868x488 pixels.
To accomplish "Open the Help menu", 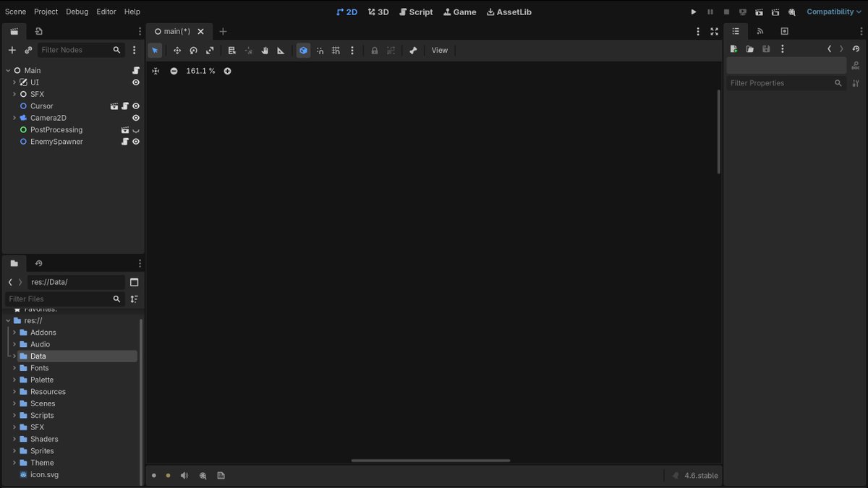I will click(132, 12).
